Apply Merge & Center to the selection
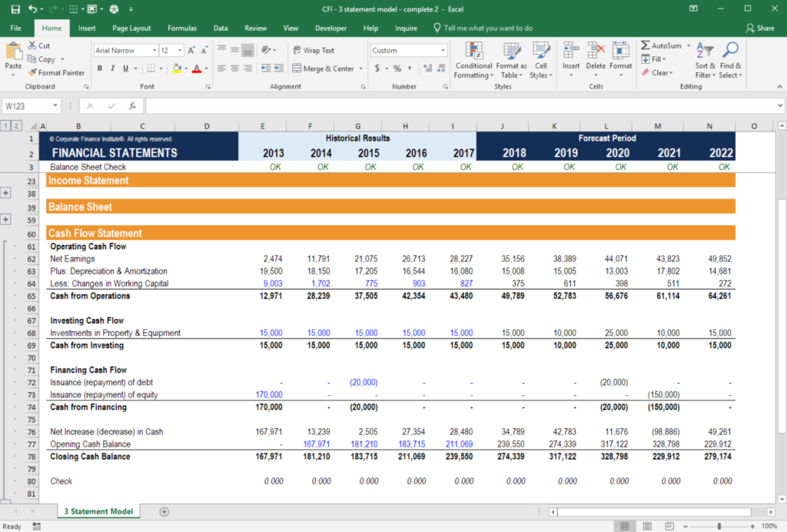The height and width of the screenshot is (532, 787). coord(323,68)
